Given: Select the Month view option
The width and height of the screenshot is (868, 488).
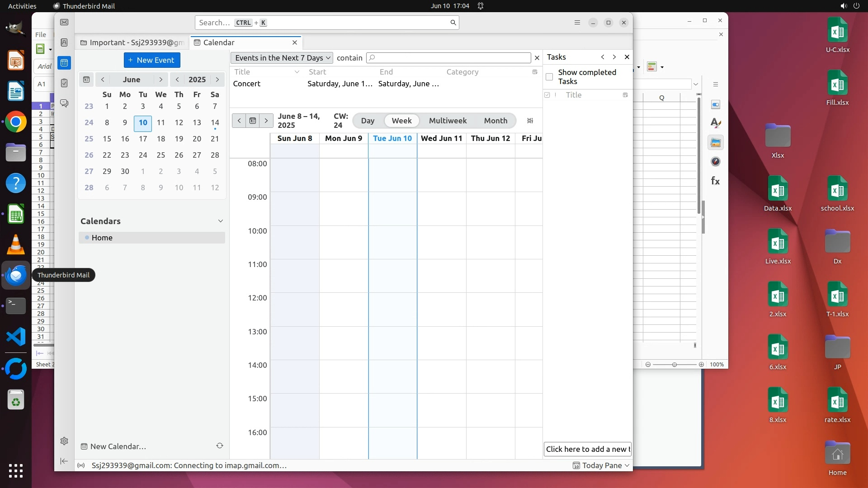Looking at the screenshot, I should point(495,121).
